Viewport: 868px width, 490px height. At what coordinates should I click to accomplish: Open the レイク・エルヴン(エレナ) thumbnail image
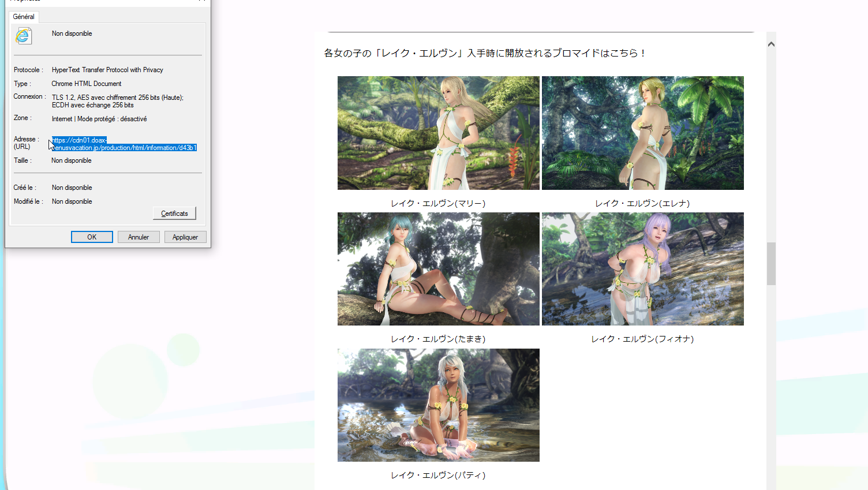coord(643,133)
